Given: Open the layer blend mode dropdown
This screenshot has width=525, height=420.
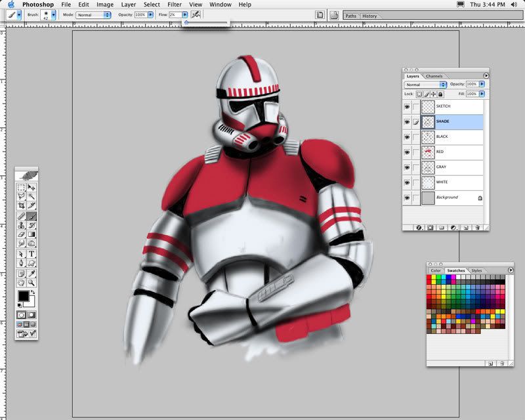Looking at the screenshot, I should [x=425, y=85].
